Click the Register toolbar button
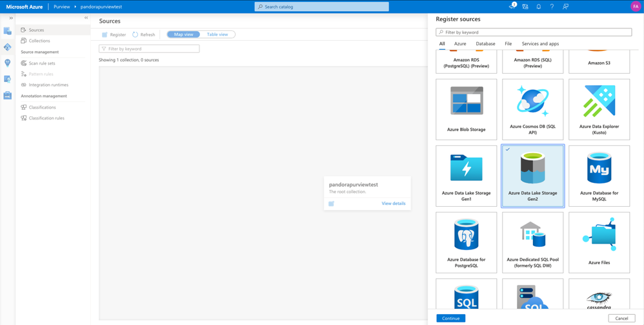 click(x=114, y=34)
